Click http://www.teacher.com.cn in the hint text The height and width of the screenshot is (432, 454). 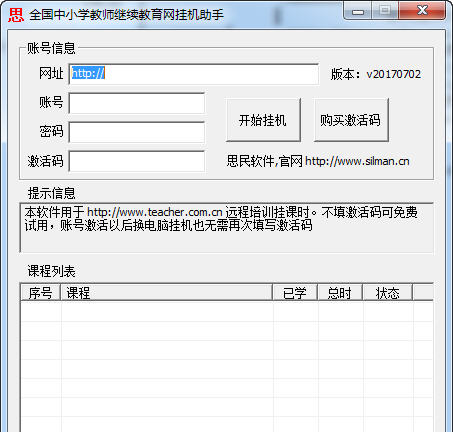pyautogui.click(x=155, y=212)
